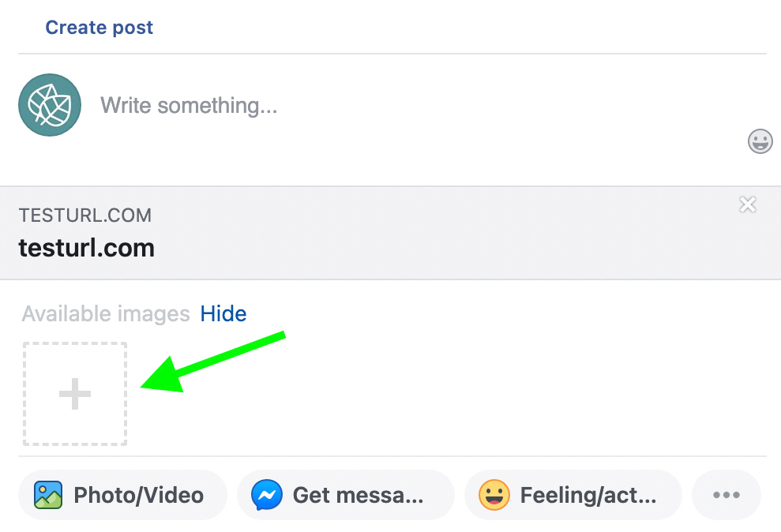
Task: Click the profile avatar leaf icon
Action: (x=49, y=104)
